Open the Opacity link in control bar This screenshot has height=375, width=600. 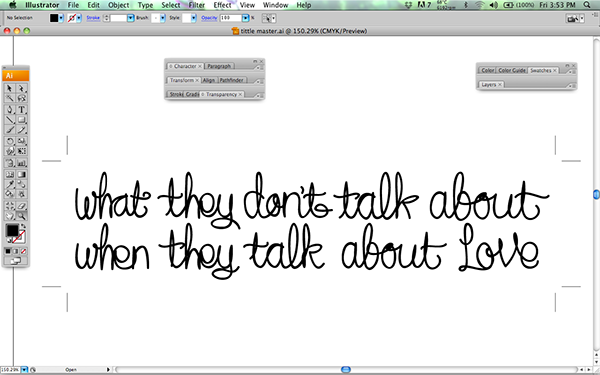click(209, 18)
